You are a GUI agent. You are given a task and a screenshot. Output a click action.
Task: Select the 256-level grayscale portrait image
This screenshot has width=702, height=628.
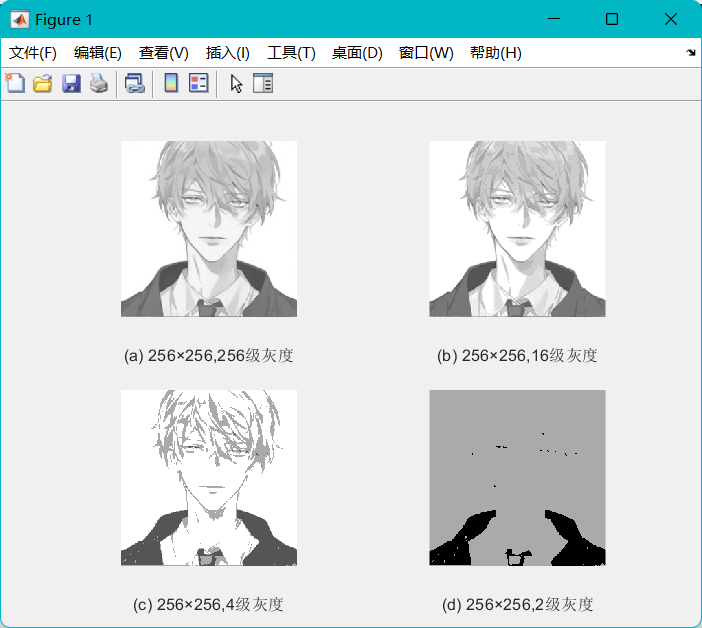[x=209, y=229]
